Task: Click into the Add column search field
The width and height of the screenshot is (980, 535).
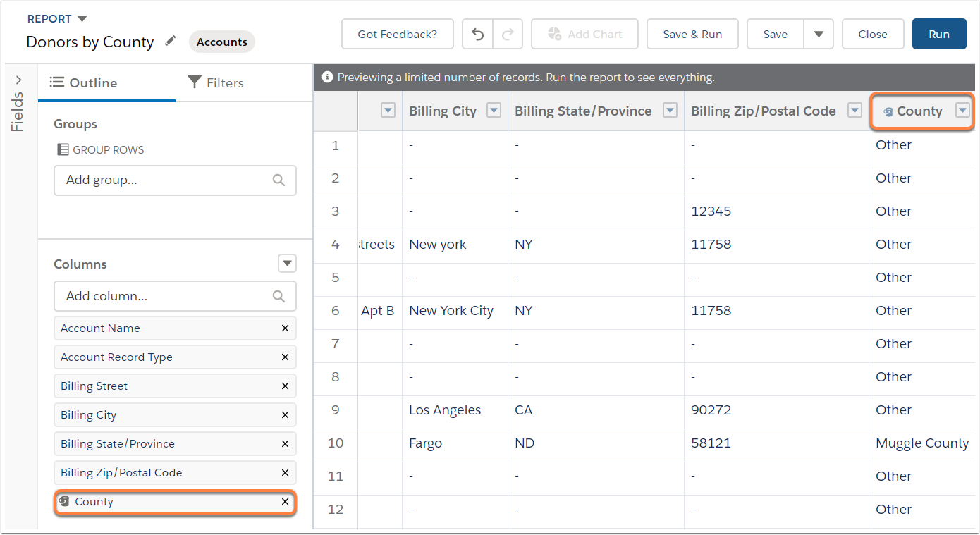Action: pos(175,296)
